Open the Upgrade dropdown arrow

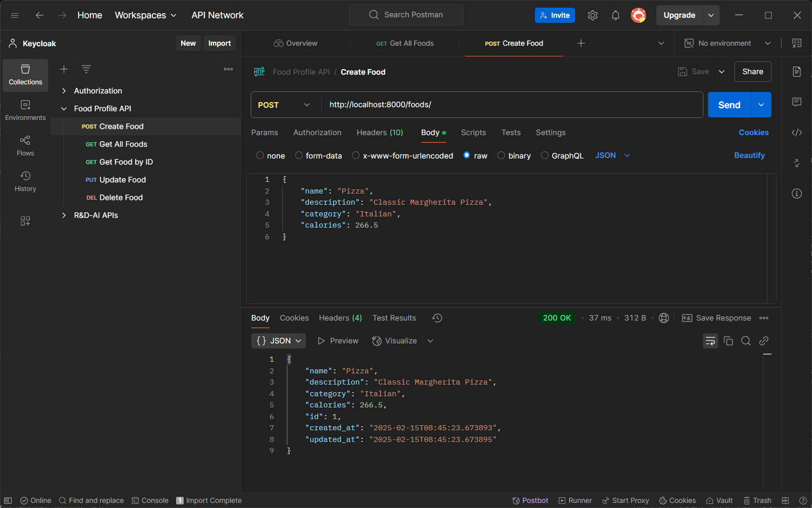(711, 15)
